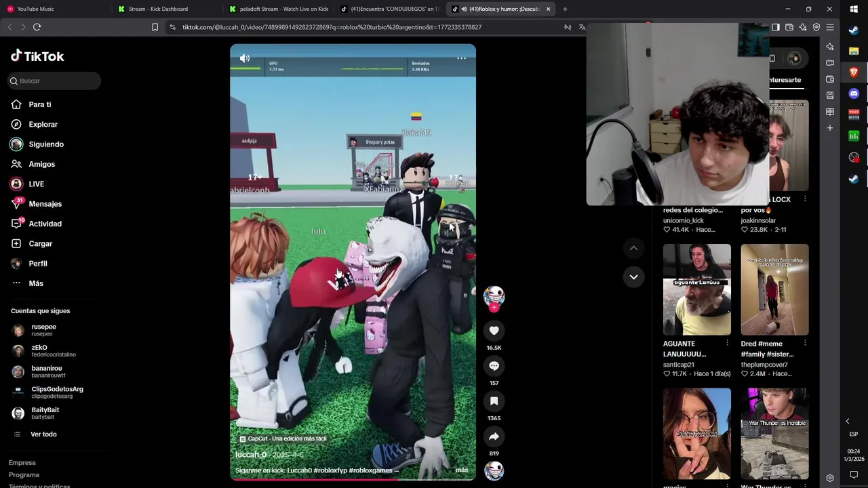Open Brave VPN shield icon
The image size is (868, 488).
coord(816,27)
